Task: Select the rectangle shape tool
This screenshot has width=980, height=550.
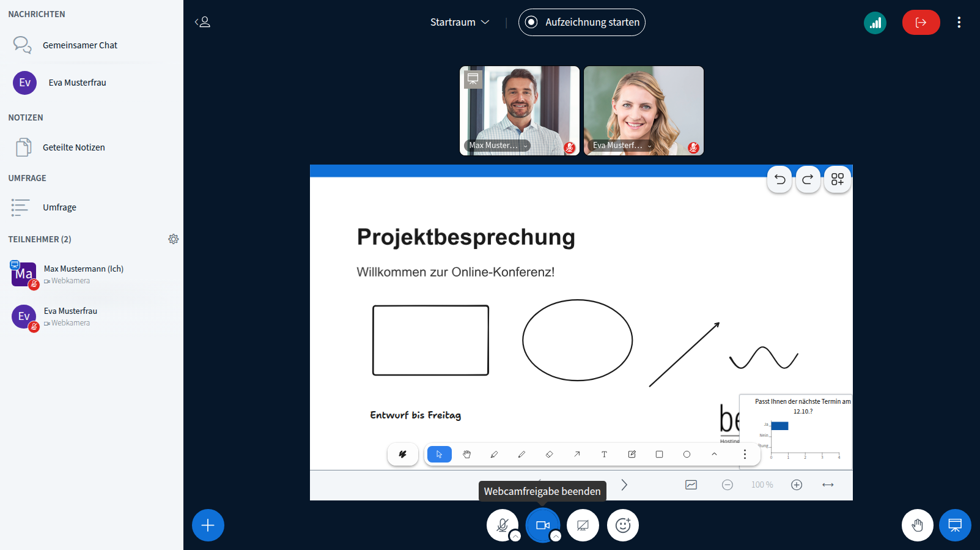Action: (659, 455)
